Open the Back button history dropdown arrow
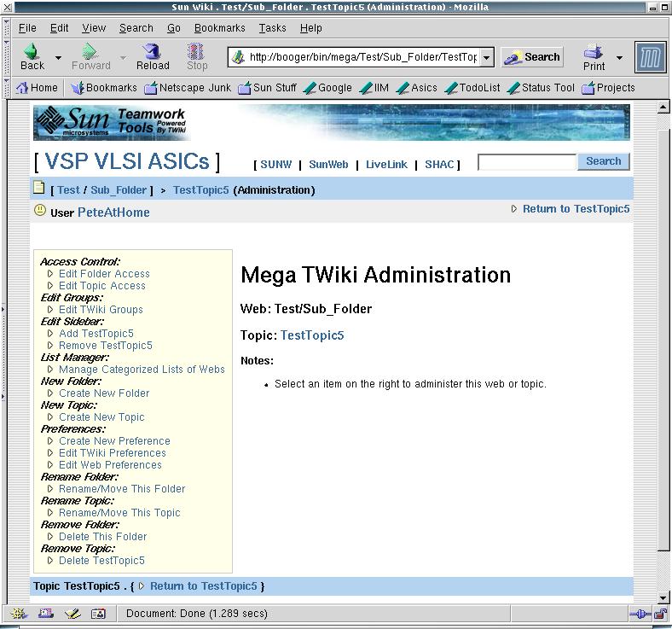 coord(58,58)
